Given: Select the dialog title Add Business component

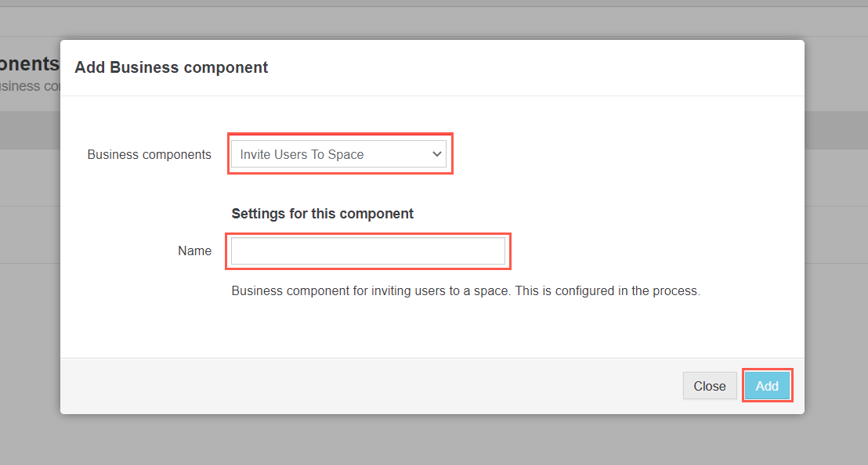Looking at the screenshot, I should click(171, 67).
